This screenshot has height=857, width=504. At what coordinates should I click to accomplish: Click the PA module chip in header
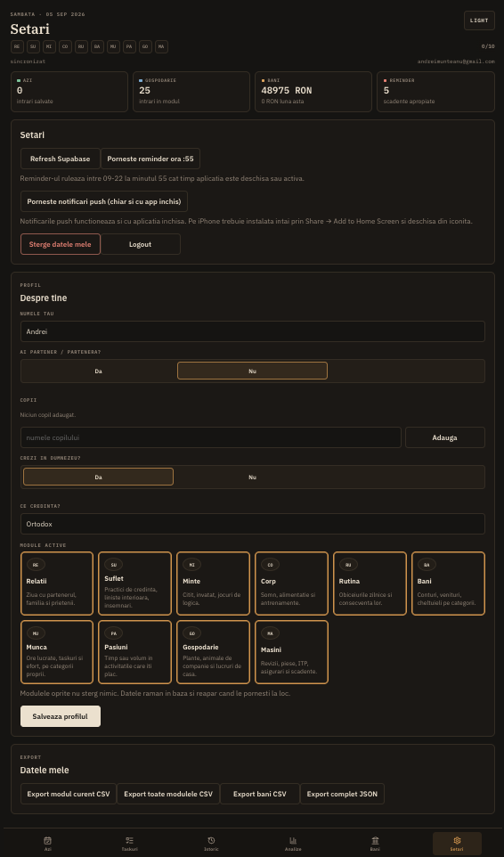tap(129, 47)
